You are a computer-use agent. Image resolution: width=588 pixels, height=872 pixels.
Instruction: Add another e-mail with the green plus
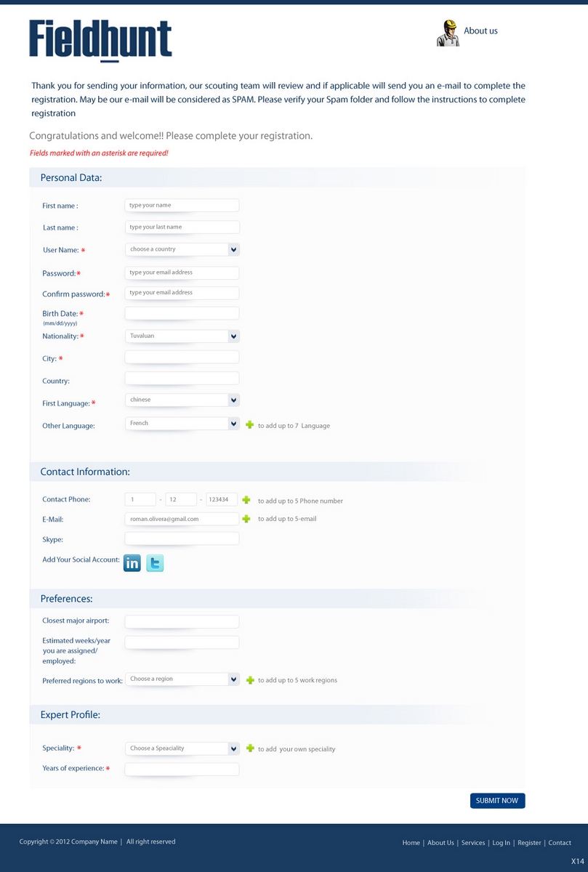246,519
